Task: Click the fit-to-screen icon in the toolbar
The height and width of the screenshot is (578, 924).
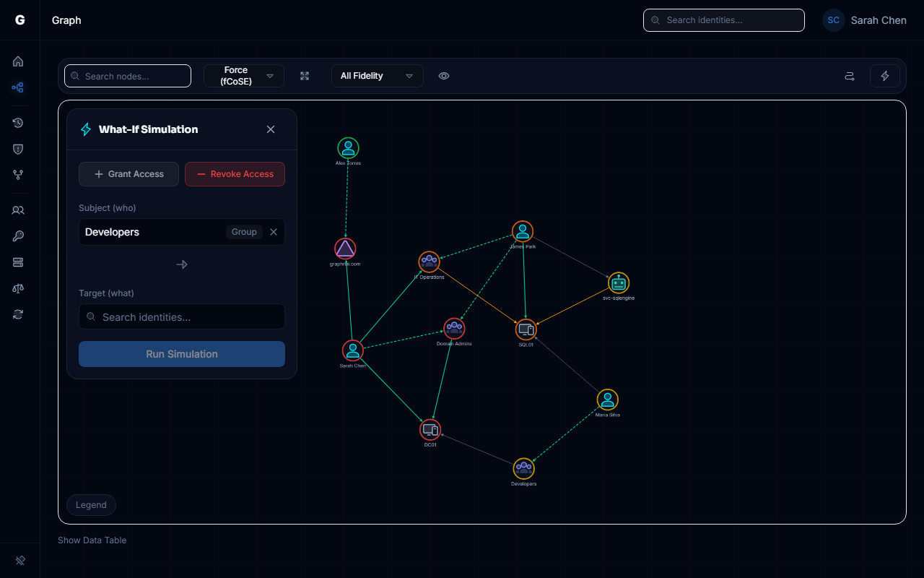Action: coord(305,76)
